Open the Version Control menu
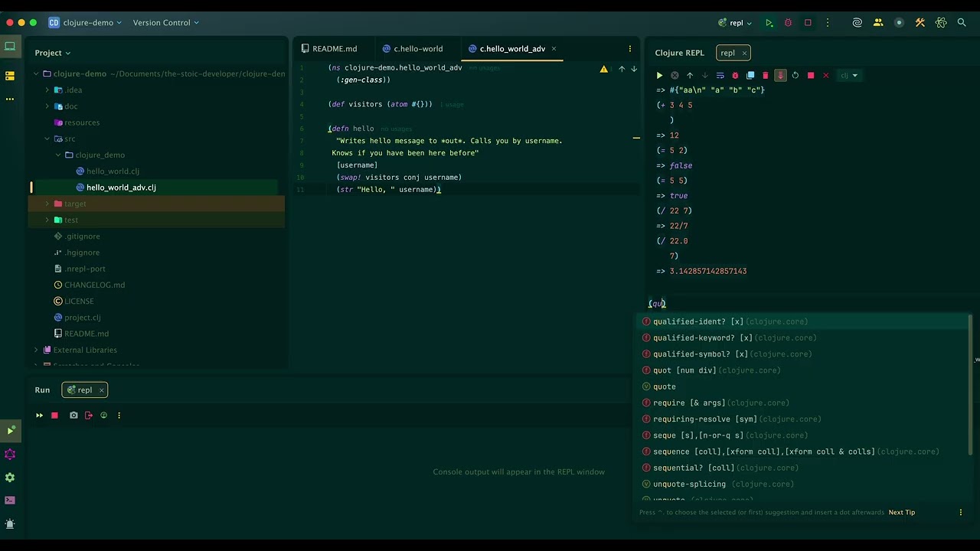 click(x=165, y=23)
